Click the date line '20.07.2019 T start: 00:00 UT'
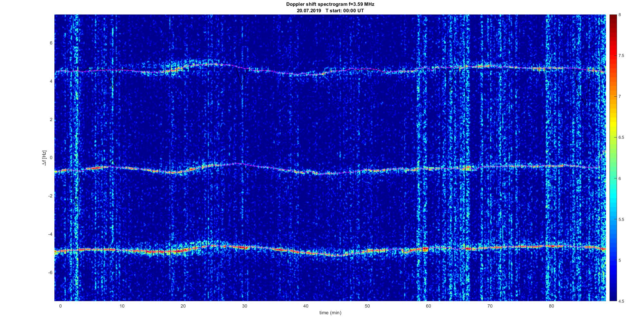Screen dimensions: 644x323 click(330, 11)
